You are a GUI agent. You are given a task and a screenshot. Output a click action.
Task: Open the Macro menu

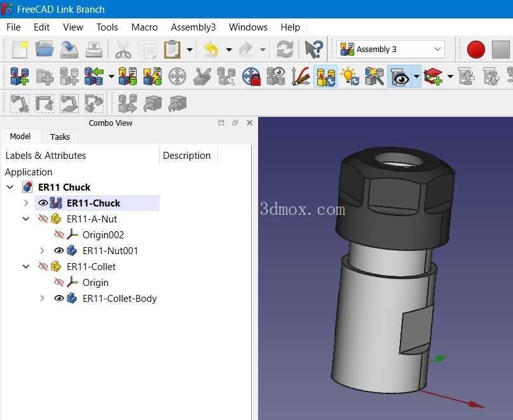144,27
